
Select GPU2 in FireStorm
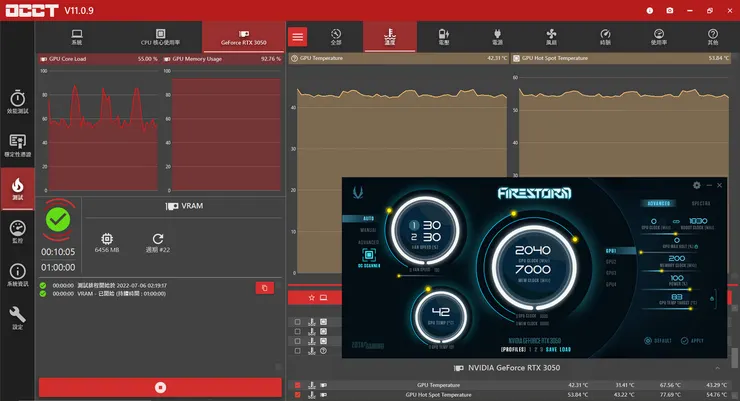pos(611,262)
